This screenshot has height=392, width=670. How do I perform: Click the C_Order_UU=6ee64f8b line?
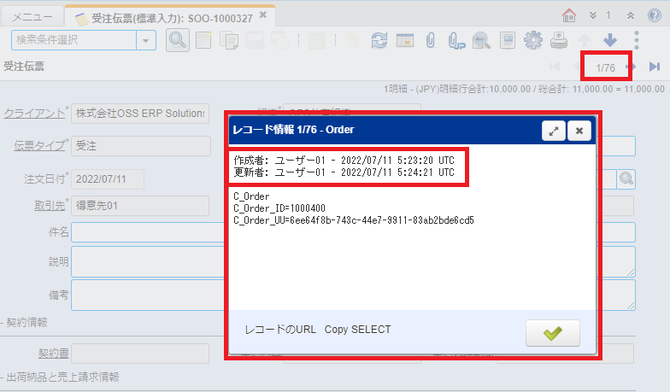coord(354,220)
